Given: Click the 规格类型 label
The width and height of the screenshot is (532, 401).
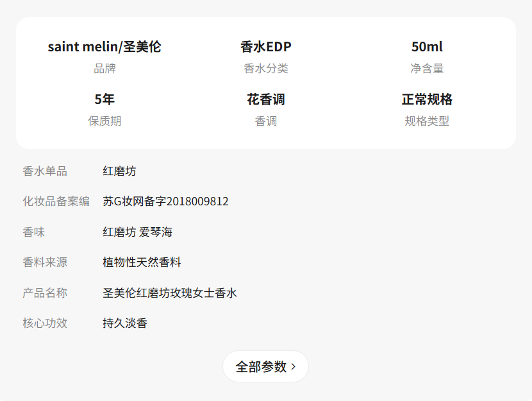Looking at the screenshot, I should 427,121.
